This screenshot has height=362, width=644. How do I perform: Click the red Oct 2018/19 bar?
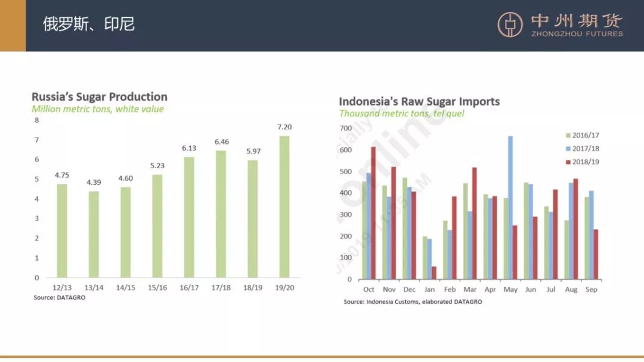pyautogui.click(x=373, y=214)
